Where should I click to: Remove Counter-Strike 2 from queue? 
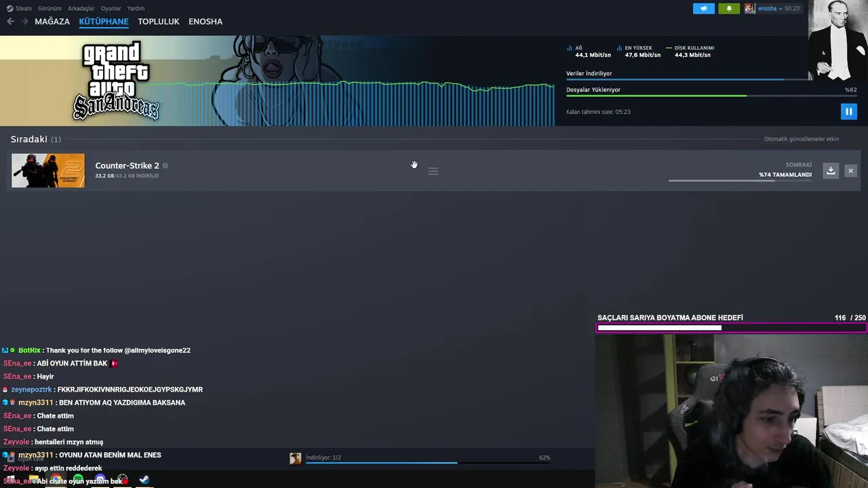[x=850, y=171]
